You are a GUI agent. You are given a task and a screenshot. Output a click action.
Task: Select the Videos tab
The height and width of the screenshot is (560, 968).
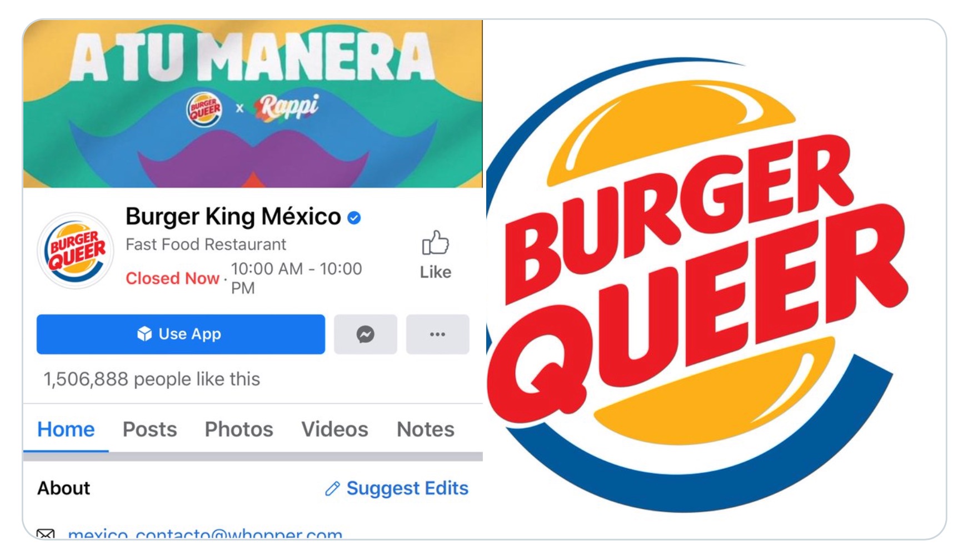(335, 429)
